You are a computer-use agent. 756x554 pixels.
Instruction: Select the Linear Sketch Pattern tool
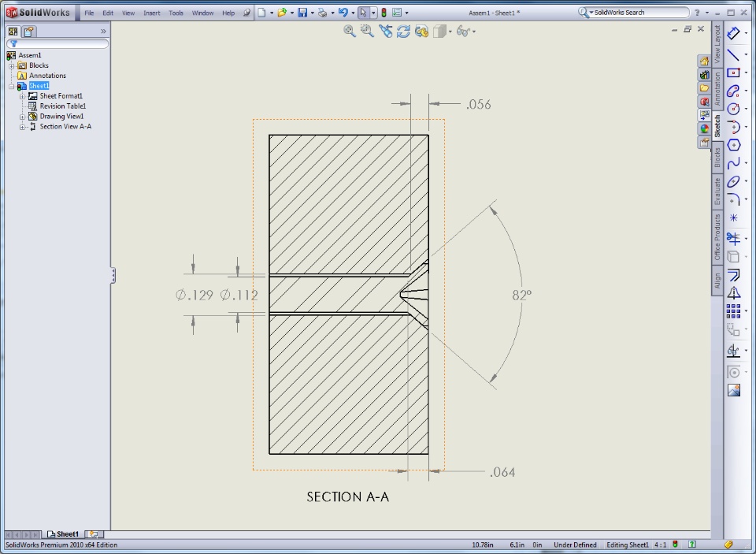pos(733,311)
